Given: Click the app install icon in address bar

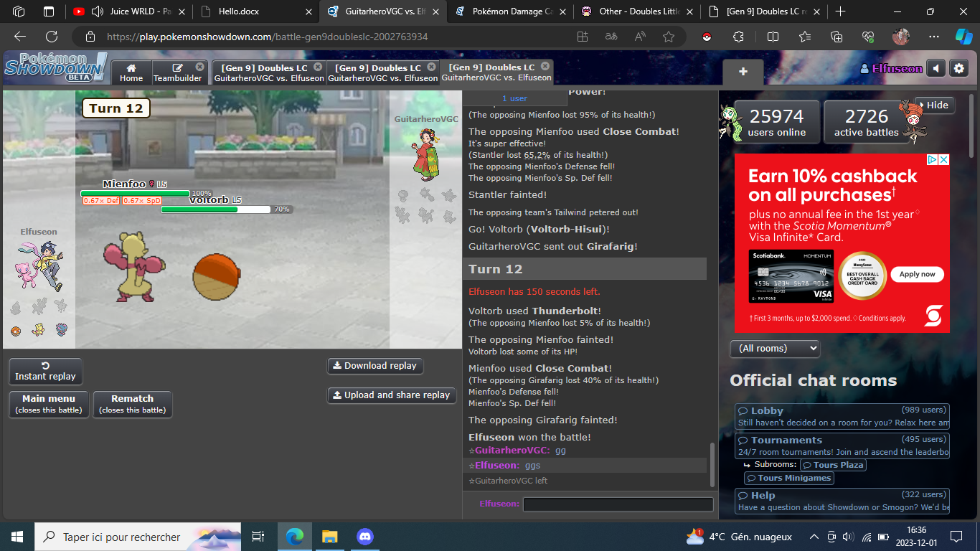Looking at the screenshot, I should pyautogui.click(x=583, y=37).
